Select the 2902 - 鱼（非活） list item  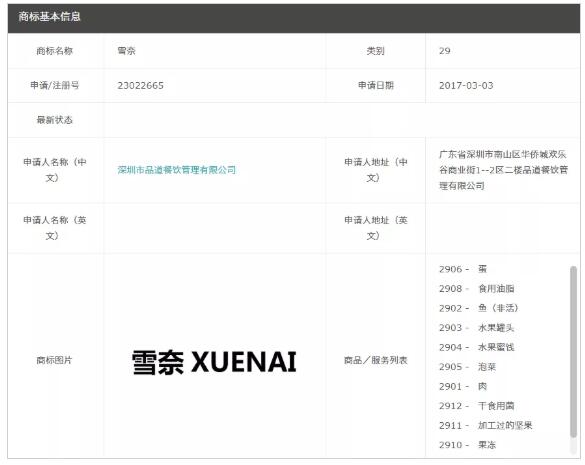[x=479, y=308]
